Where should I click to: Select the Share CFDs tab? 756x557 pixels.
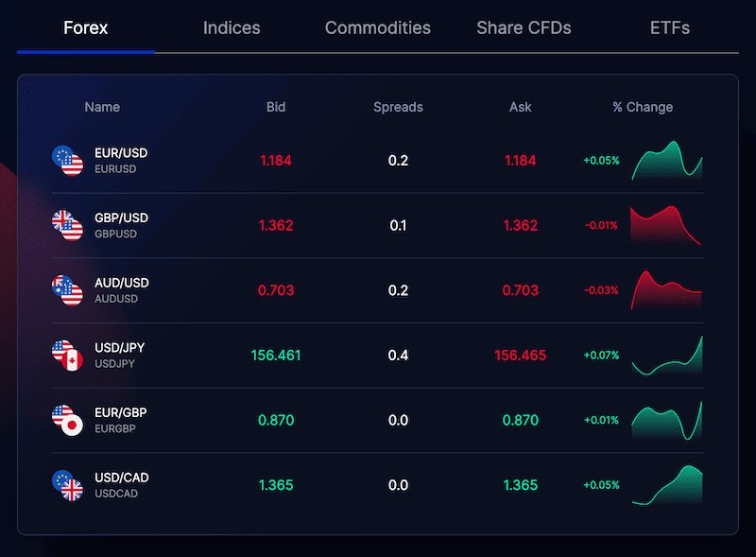coord(524,28)
